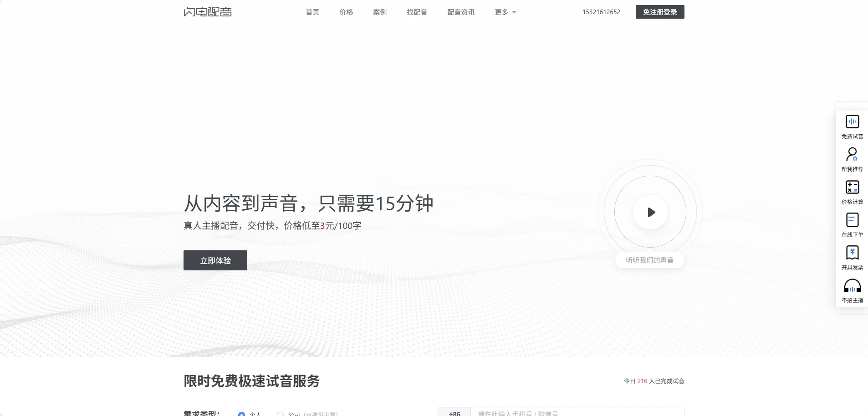Click the 闪电配音 logo
868x416 pixels.
click(x=208, y=12)
